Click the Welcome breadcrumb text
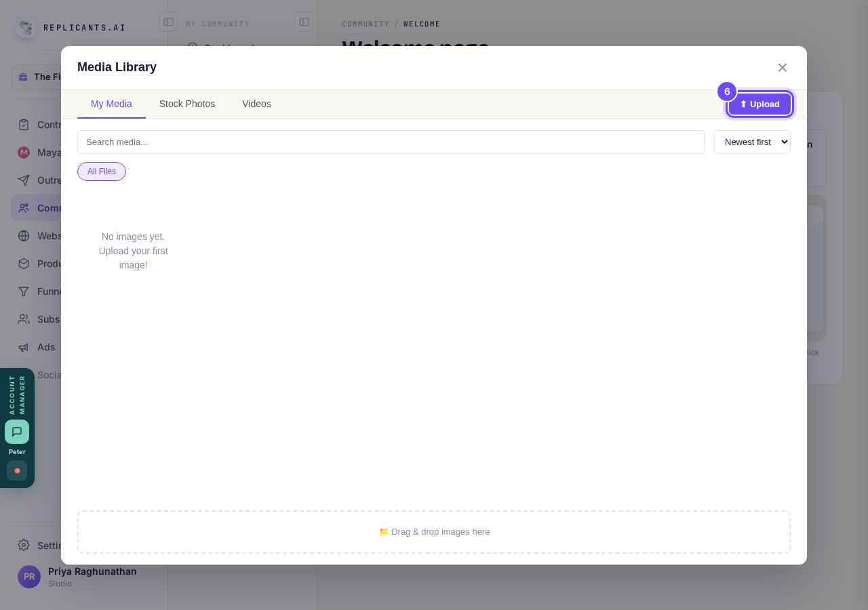868x610 pixels. 422,24
